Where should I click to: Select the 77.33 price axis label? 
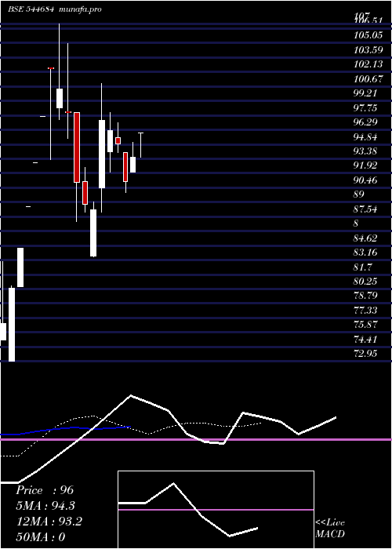point(365,311)
